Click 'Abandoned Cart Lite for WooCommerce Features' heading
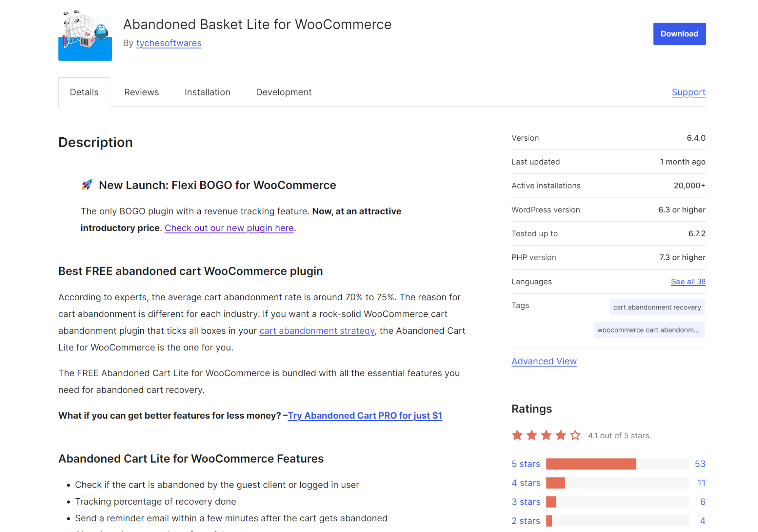 point(191,458)
